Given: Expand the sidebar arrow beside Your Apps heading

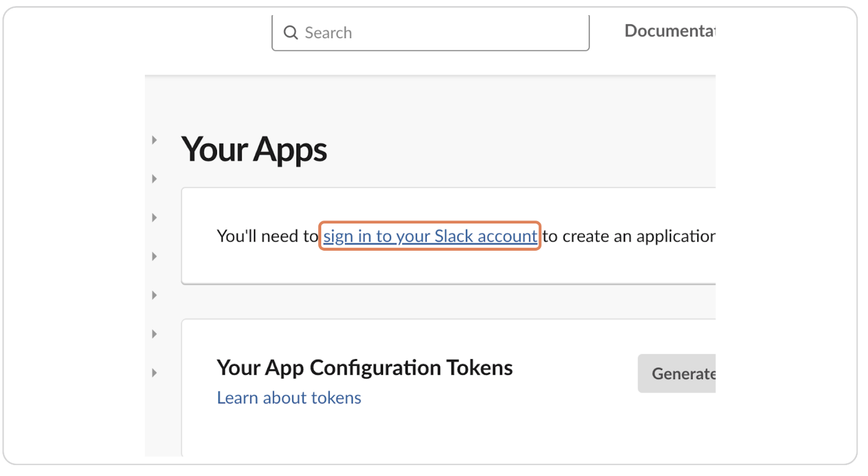Looking at the screenshot, I should tap(153, 139).
